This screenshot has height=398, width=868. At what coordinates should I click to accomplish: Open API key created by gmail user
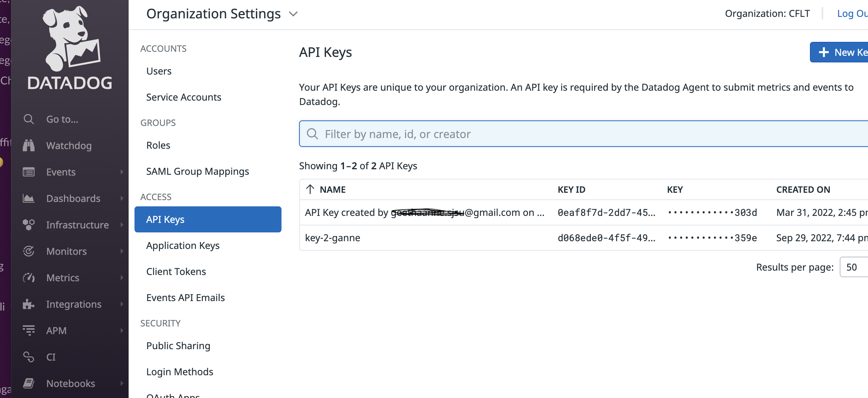pos(424,212)
